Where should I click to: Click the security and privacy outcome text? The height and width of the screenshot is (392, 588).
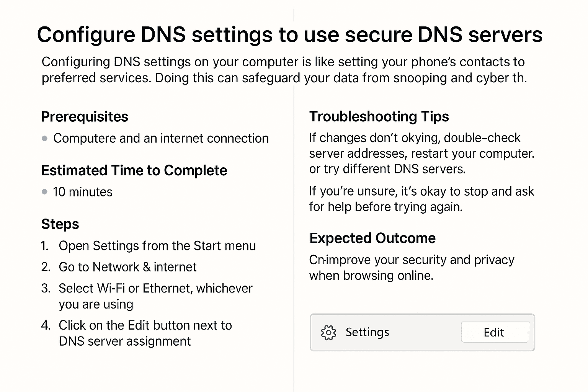tap(411, 268)
